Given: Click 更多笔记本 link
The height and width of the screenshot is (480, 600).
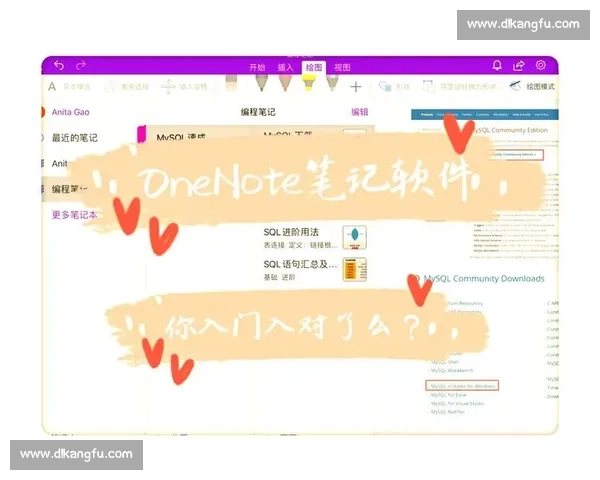Looking at the screenshot, I should pos(74,215).
